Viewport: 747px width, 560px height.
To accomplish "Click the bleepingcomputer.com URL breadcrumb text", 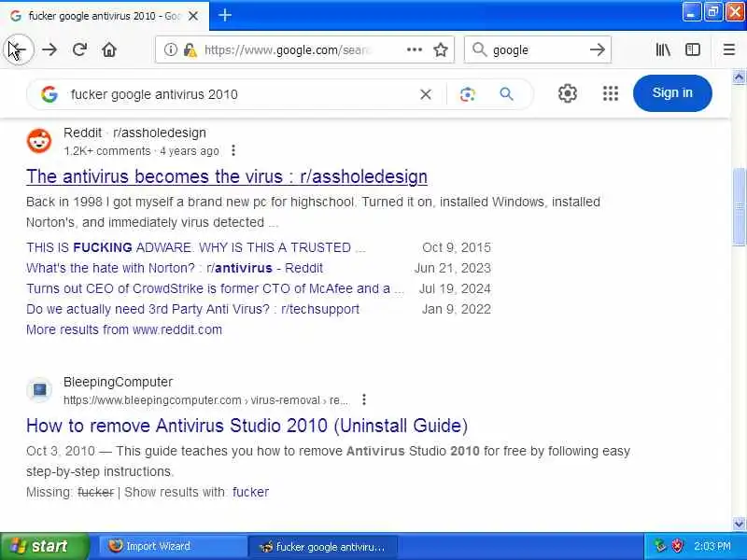I will click(x=205, y=400).
